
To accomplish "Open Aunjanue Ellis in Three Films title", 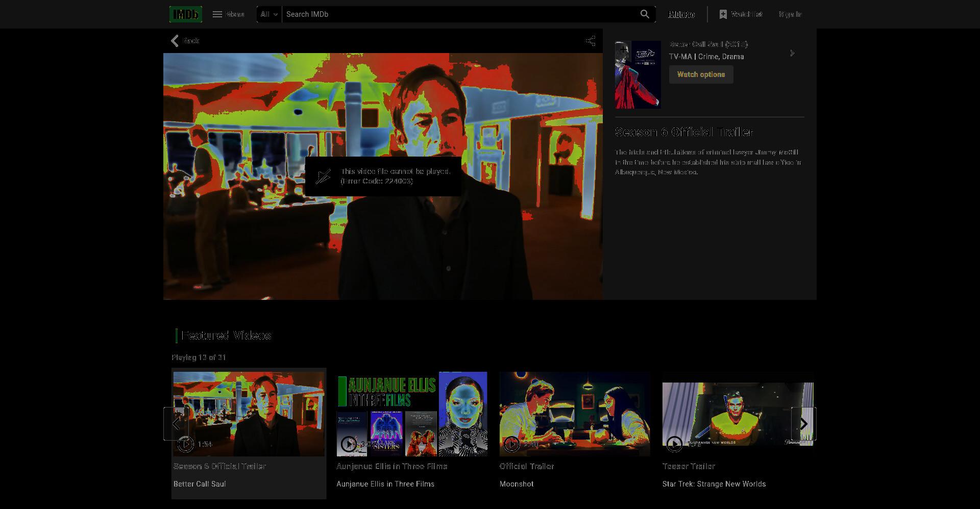I will (391, 466).
